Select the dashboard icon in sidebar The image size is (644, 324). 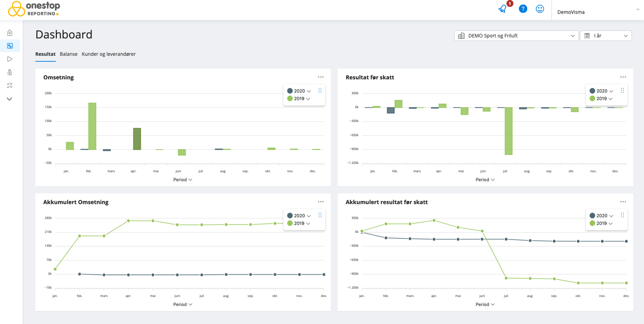pyautogui.click(x=10, y=46)
